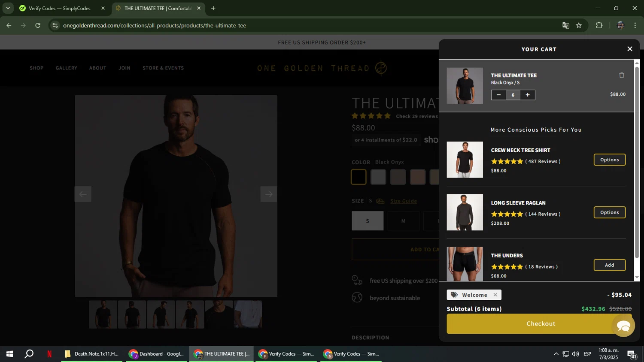Screen dimensions: 644x362
Task: Bookmark this page star
Action: click(x=579, y=26)
